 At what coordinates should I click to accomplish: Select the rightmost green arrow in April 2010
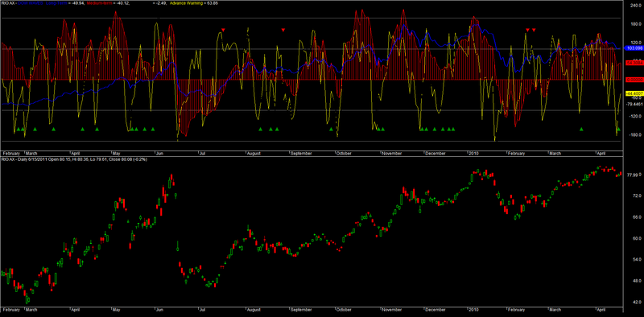(x=618, y=130)
